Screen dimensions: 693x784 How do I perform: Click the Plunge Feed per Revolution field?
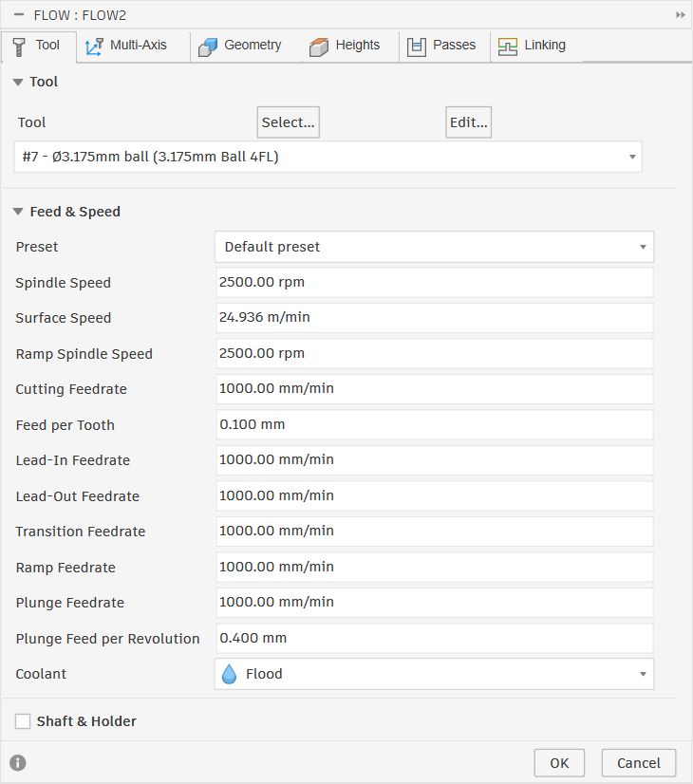(x=435, y=638)
